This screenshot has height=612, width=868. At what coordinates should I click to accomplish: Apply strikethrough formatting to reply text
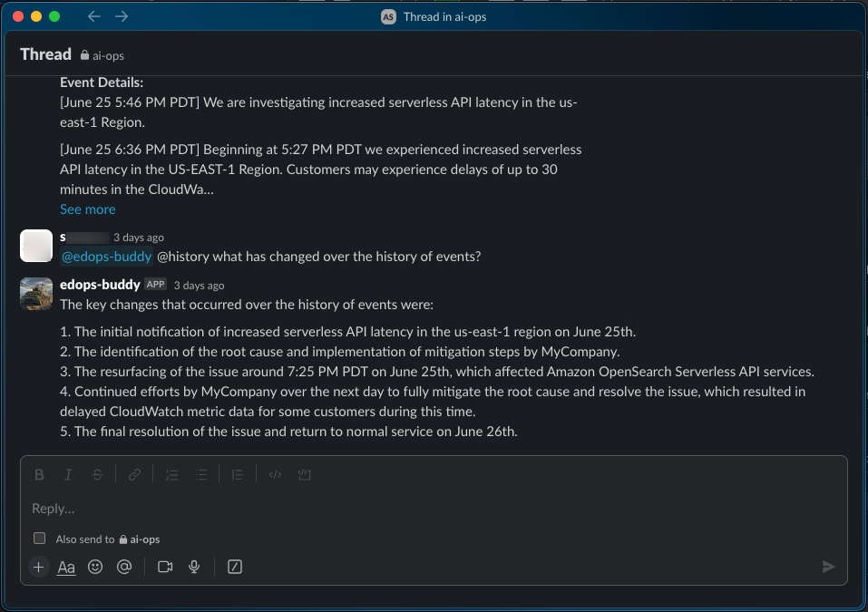point(97,475)
